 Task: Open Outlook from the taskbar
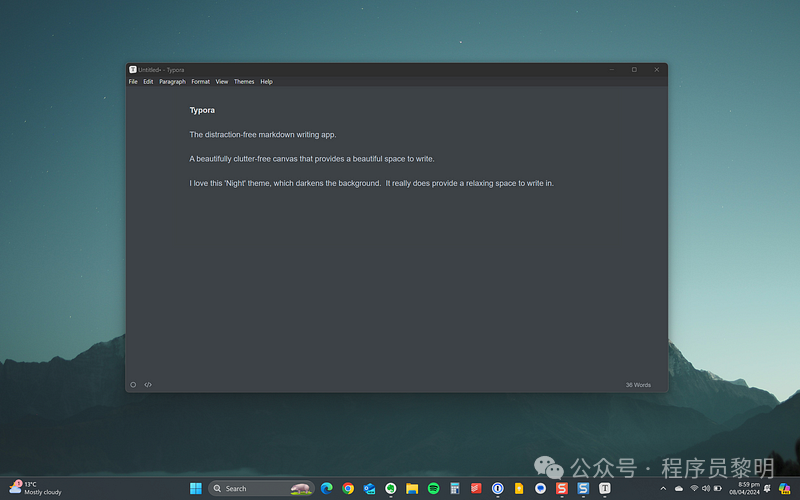coord(369,488)
